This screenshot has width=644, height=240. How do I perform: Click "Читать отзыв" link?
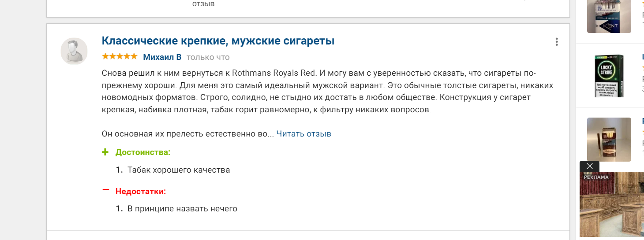(304, 134)
